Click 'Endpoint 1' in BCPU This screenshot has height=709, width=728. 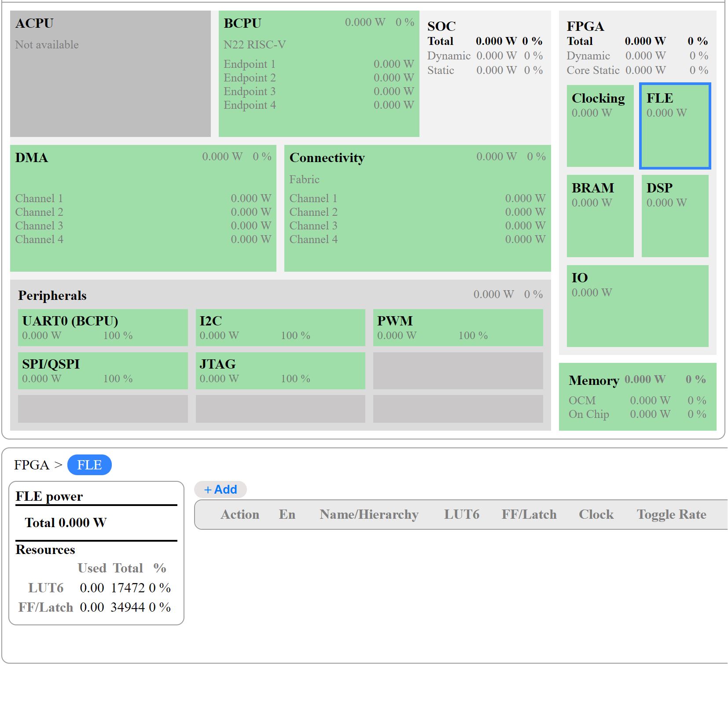point(250,64)
